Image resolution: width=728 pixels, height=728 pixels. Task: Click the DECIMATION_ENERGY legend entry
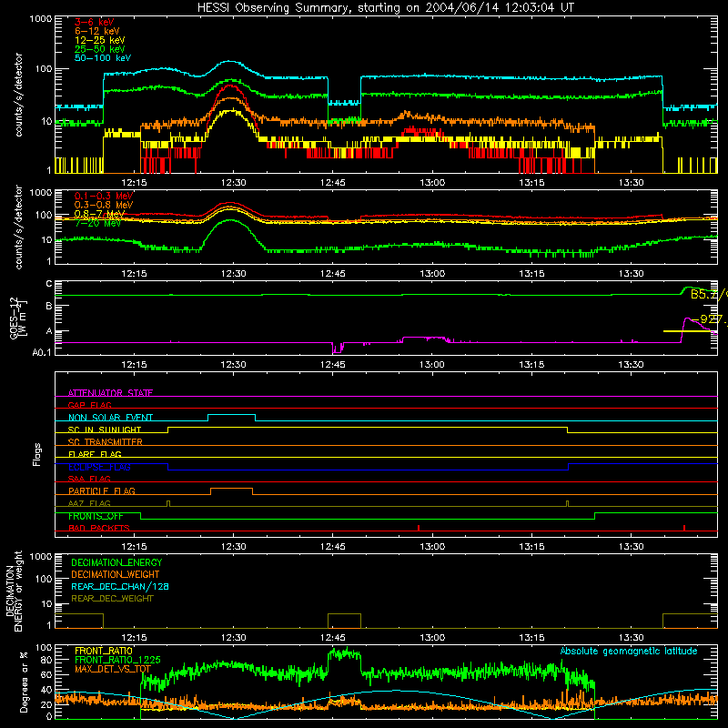click(116, 562)
